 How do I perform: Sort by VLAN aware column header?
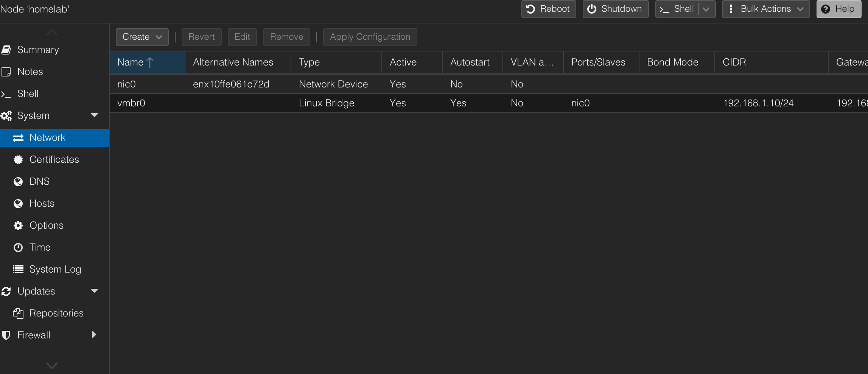point(533,62)
